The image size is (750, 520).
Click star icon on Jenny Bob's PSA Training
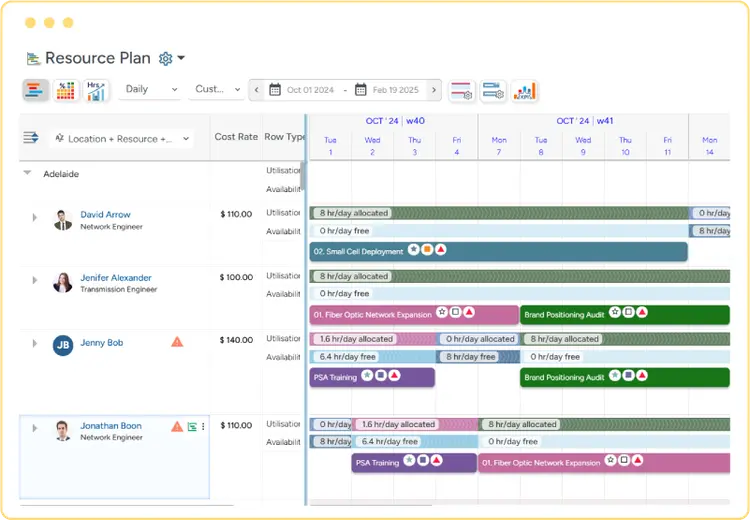click(x=367, y=375)
